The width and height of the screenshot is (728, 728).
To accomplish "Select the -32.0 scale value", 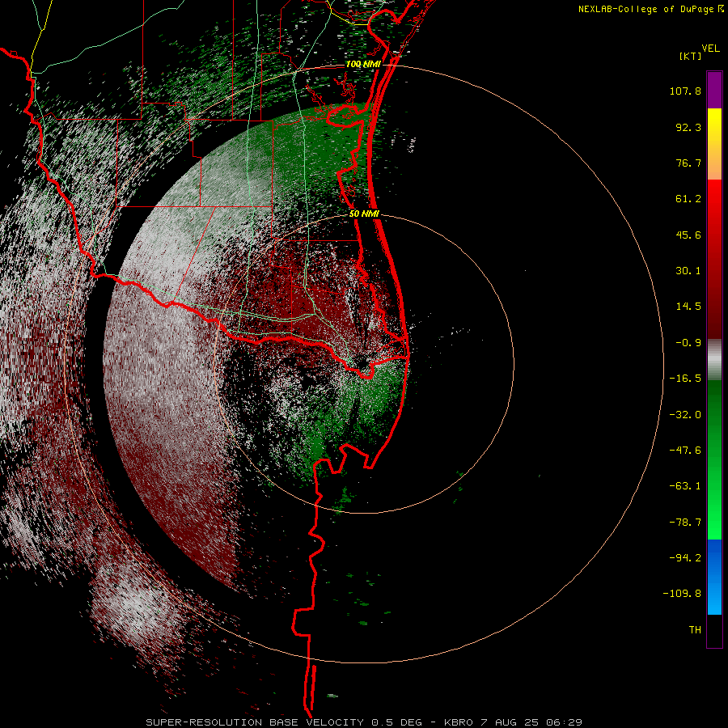I will coord(685,415).
